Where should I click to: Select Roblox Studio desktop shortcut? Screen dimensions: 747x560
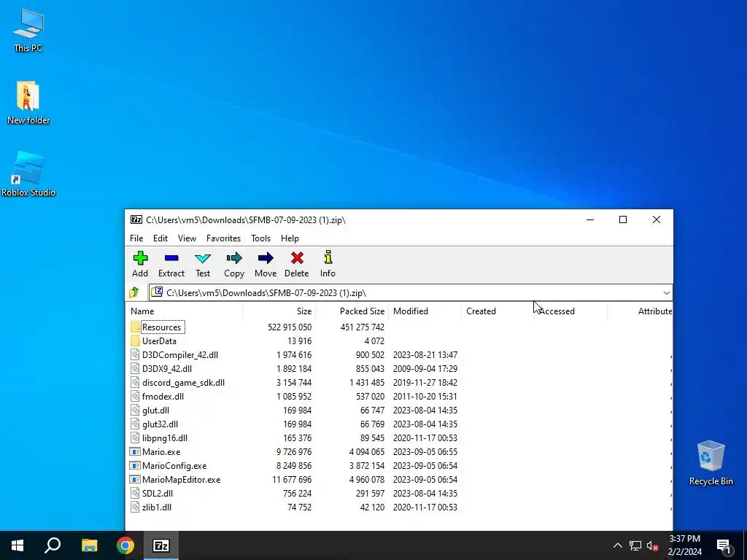pyautogui.click(x=28, y=174)
